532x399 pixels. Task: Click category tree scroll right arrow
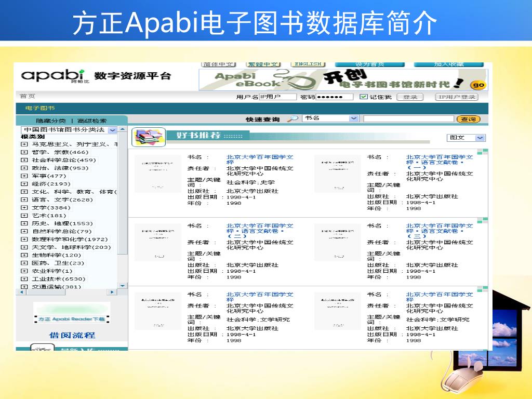point(112,292)
